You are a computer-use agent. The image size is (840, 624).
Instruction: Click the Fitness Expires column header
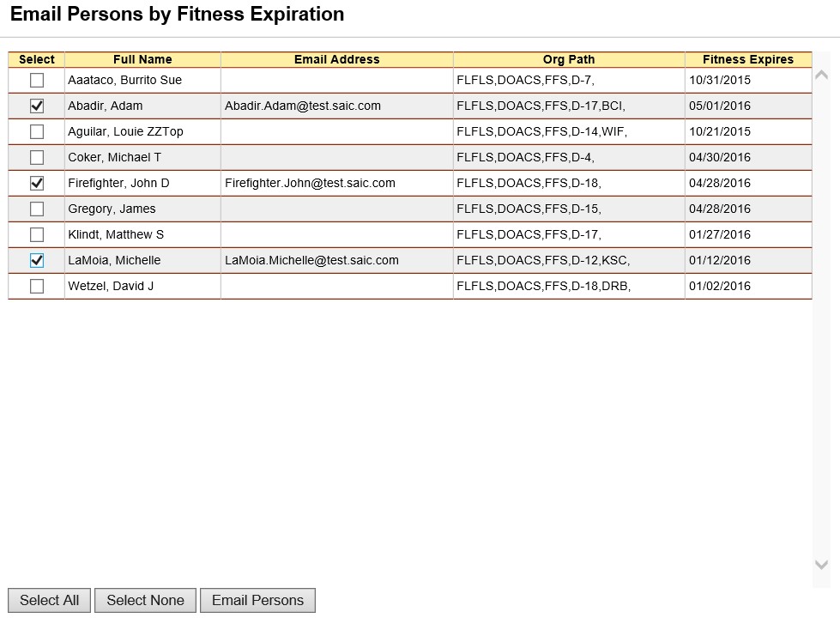(748, 59)
